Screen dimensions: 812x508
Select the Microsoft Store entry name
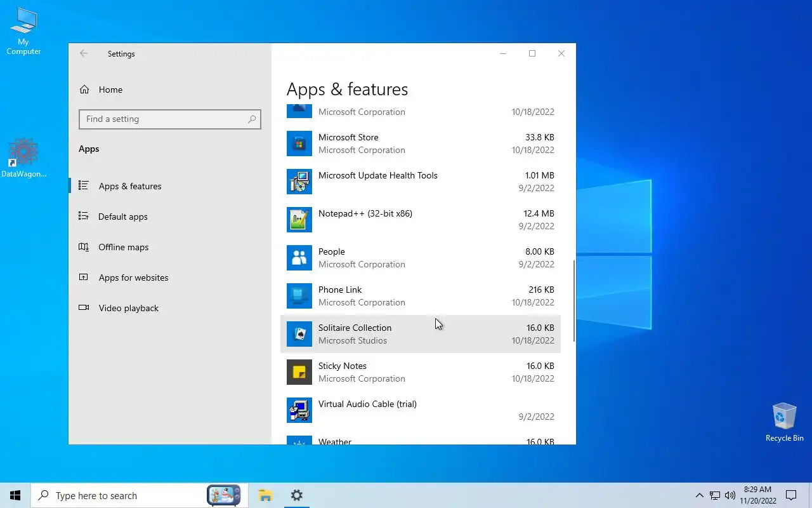pos(348,137)
